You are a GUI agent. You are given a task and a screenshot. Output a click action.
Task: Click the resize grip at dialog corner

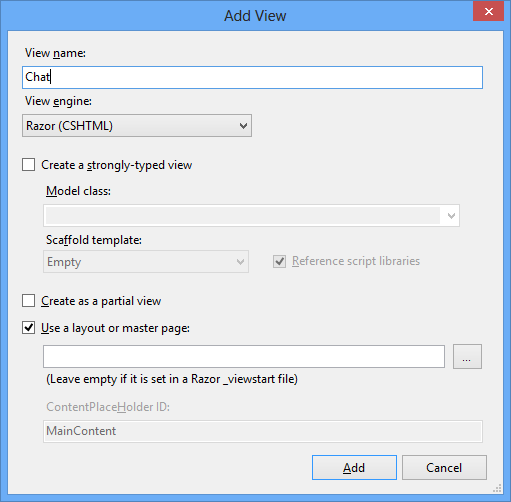click(497, 489)
